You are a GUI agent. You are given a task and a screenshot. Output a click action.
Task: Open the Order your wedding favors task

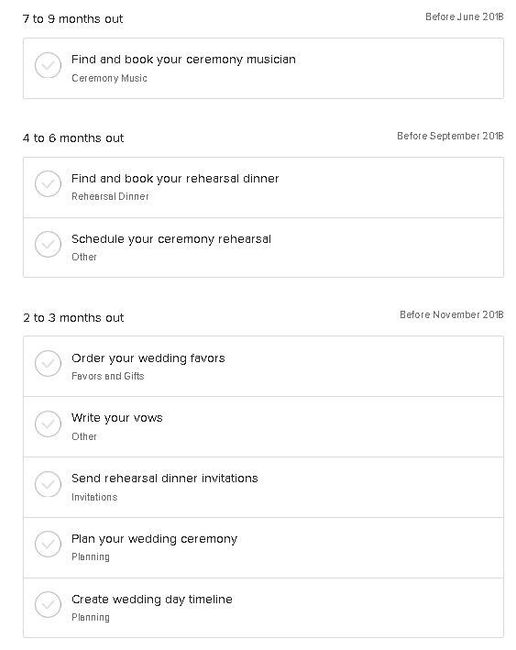(148, 358)
